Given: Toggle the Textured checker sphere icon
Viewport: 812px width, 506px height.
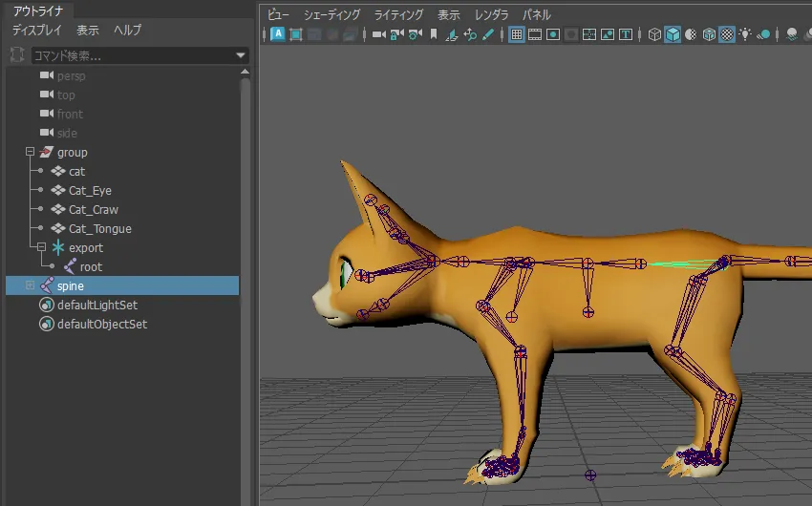Looking at the screenshot, I should click(x=727, y=34).
